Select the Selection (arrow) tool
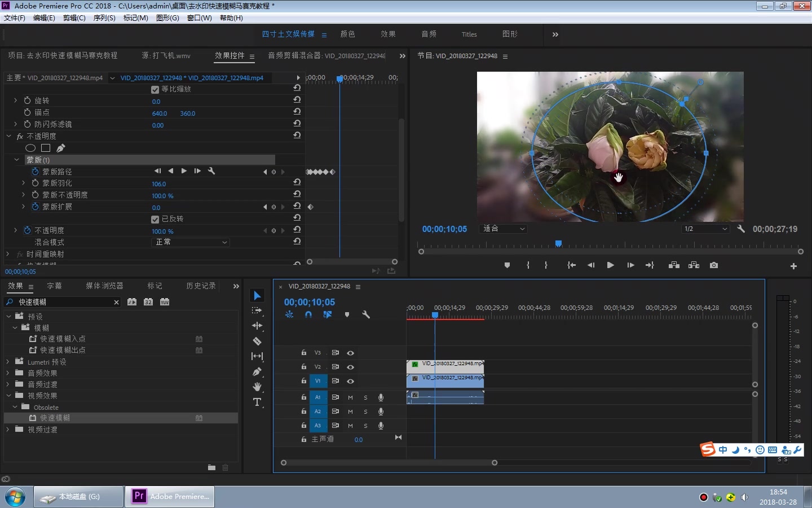 click(257, 296)
